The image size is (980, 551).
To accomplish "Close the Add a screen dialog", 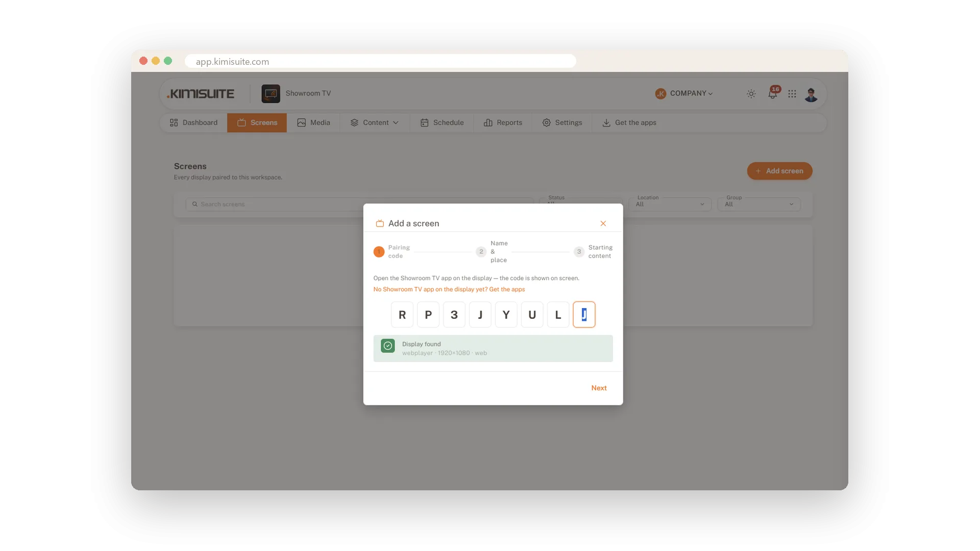I will click(x=603, y=223).
